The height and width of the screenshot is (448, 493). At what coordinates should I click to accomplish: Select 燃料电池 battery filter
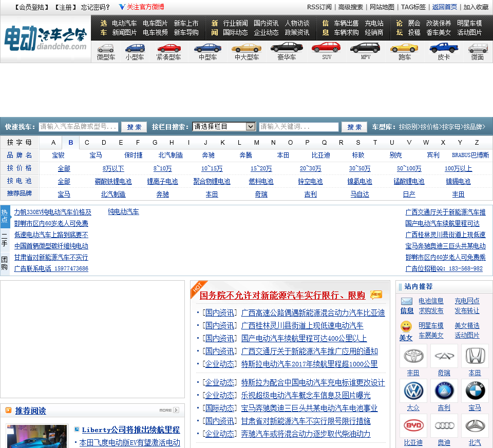tap(261, 181)
